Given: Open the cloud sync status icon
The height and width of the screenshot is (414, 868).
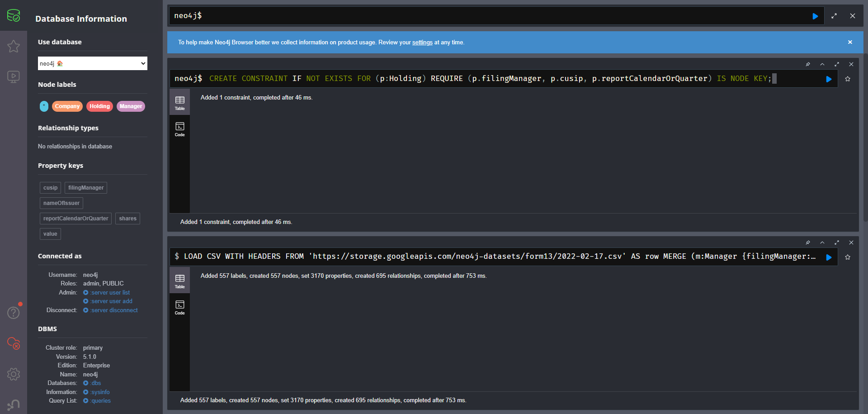Looking at the screenshot, I should pyautogui.click(x=14, y=343).
